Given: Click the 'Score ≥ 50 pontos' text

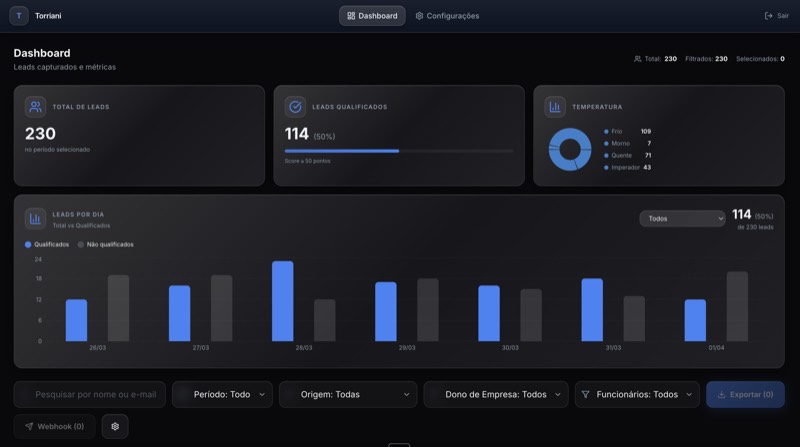Looking at the screenshot, I should click(308, 161).
